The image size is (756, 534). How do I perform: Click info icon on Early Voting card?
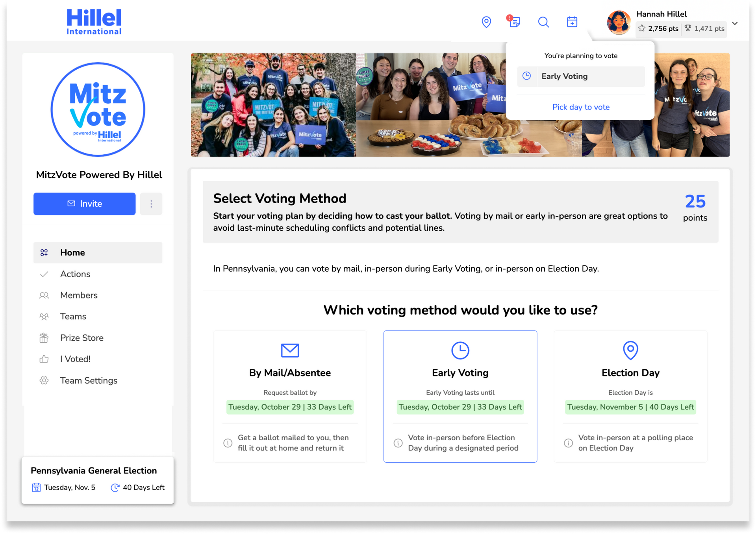[x=398, y=443]
